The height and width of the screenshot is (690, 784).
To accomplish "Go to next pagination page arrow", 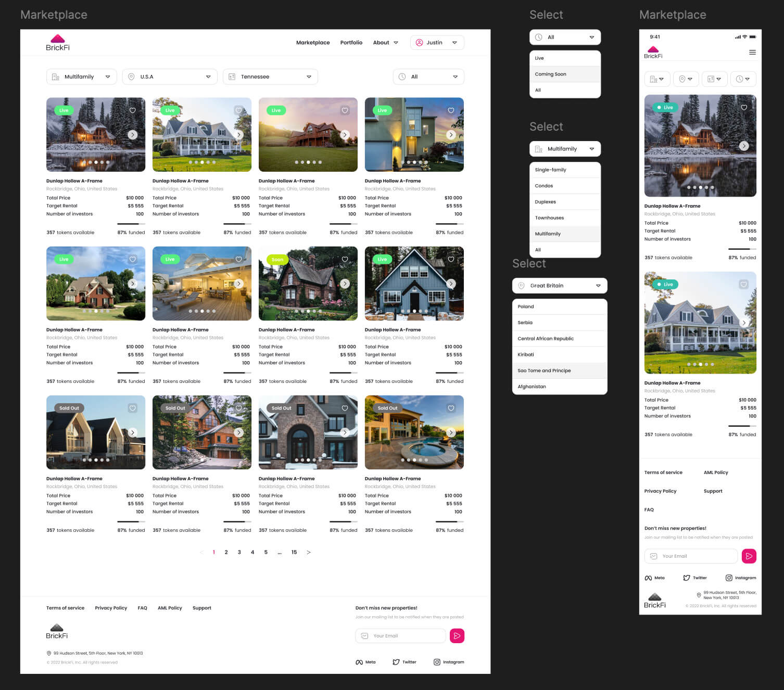I will pyautogui.click(x=309, y=553).
